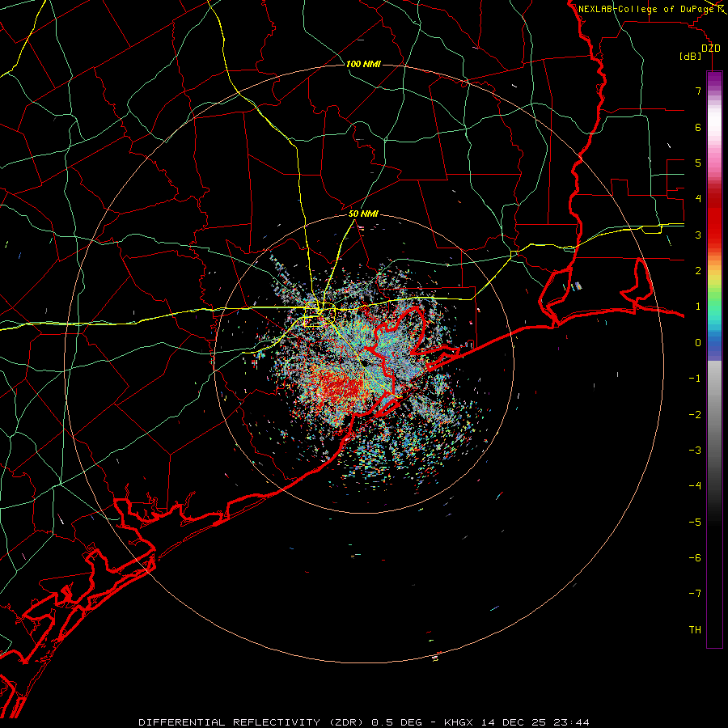This screenshot has height=728, width=728.
Task: Click the -2 value on the color scale
Action: [695, 415]
